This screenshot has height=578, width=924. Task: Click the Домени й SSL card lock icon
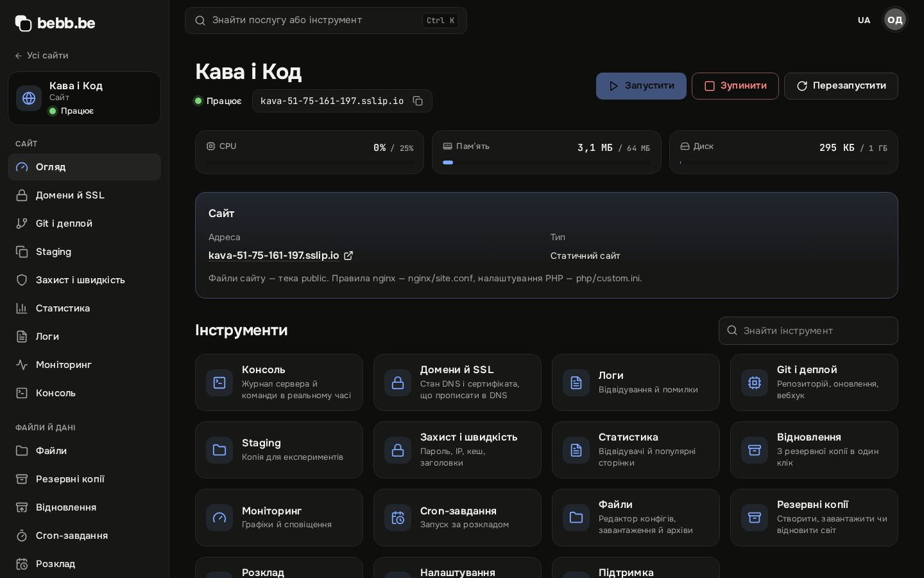(398, 383)
